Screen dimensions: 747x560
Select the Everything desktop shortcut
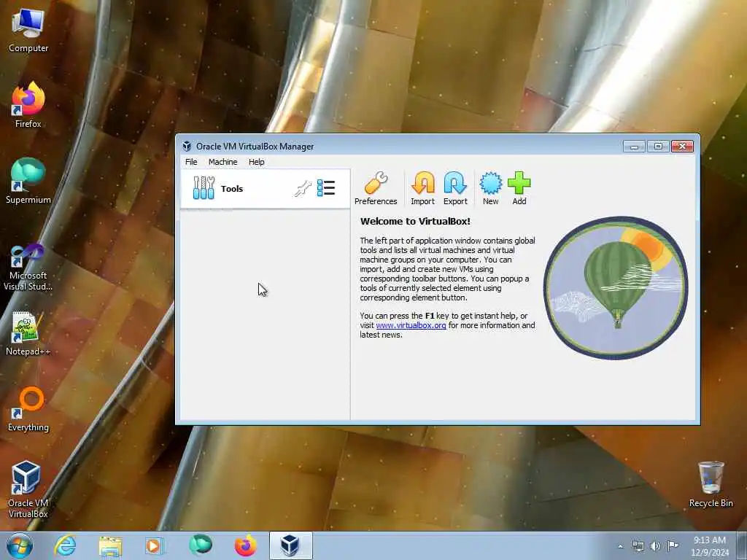(28, 409)
